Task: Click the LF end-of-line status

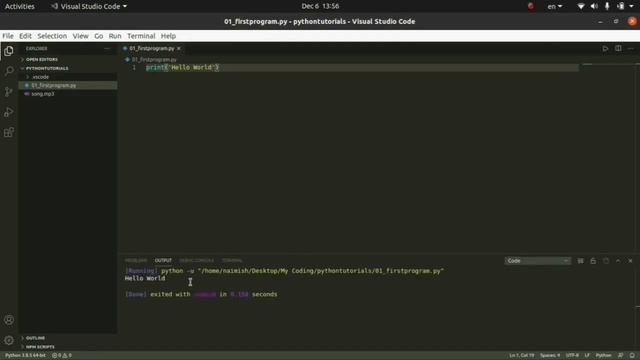Action: pos(587,356)
